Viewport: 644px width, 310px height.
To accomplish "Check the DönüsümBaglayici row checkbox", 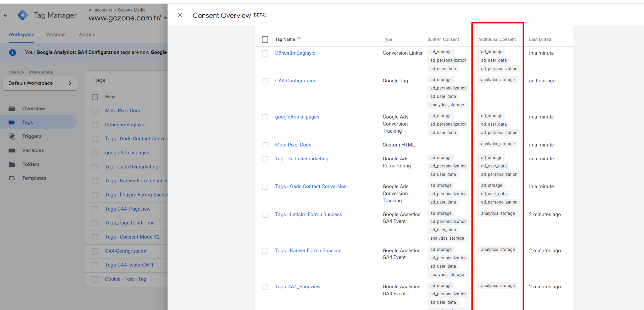I will 265,53.
